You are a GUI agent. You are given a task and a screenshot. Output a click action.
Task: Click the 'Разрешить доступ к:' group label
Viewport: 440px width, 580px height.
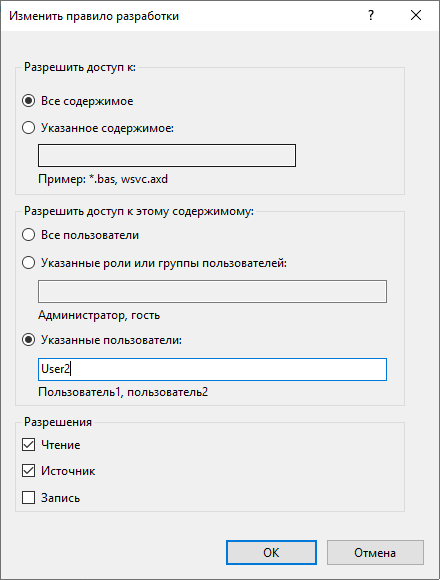coord(80,67)
